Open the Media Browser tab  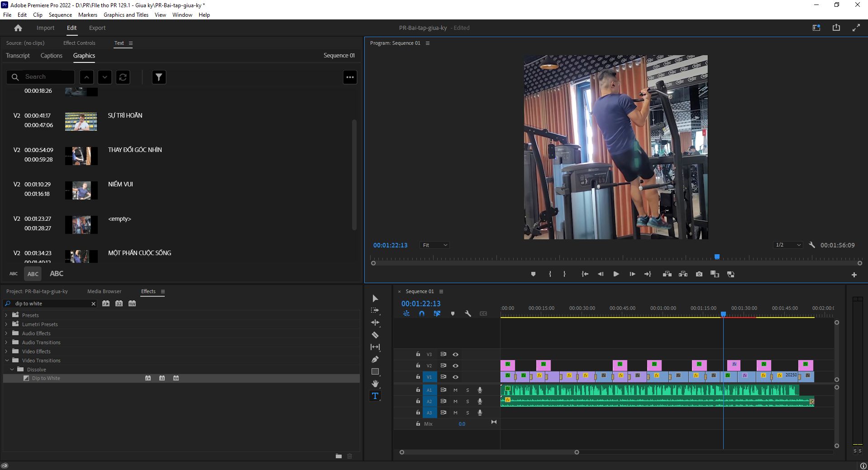tap(104, 291)
